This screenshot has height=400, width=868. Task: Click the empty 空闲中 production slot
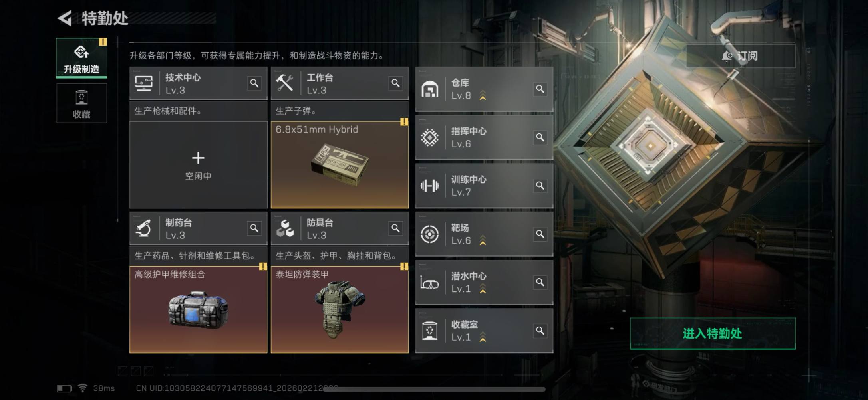tap(198, 165)
